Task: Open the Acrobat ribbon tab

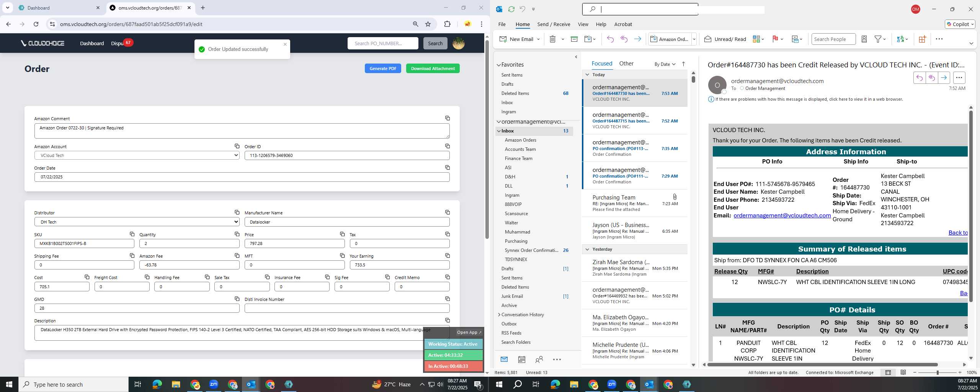Action: 623,24
